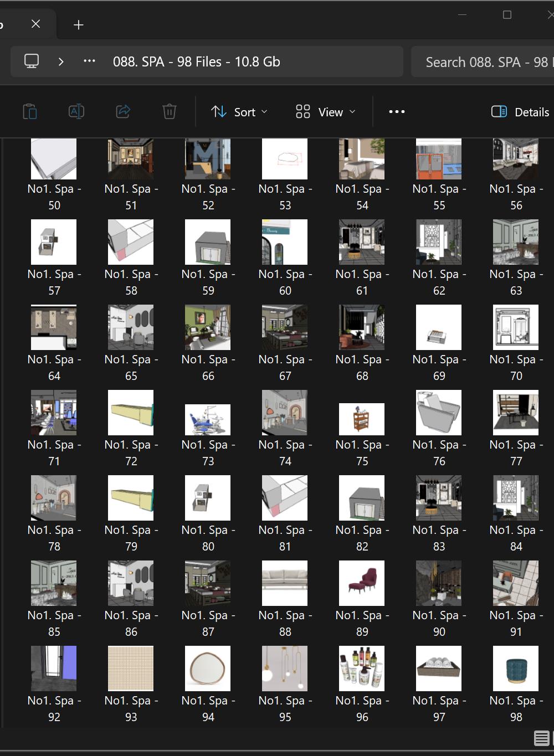
Task: Click the filename text 'No1. Spa - 86'
Action: coord(131,623)
